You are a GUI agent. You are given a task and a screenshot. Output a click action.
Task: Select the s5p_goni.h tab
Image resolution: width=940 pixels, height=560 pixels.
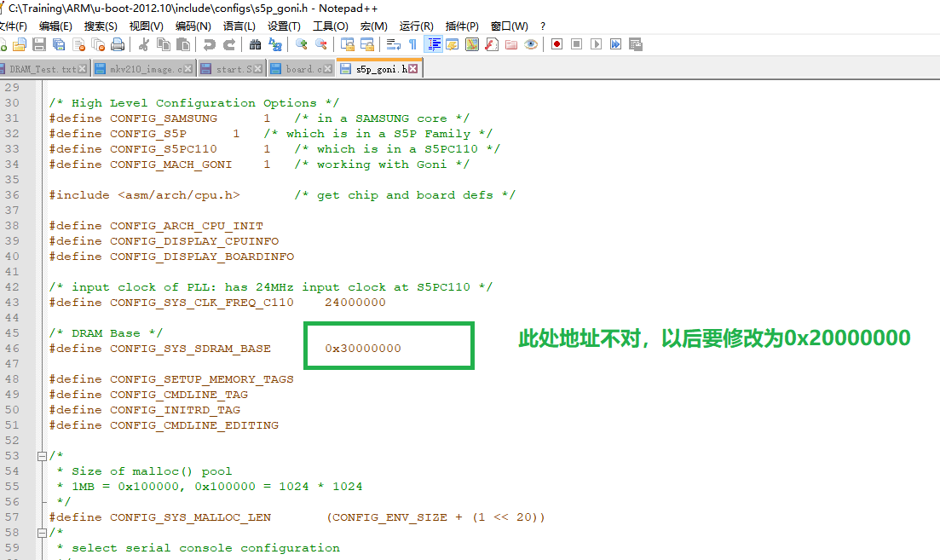click(x=381, y=69)
